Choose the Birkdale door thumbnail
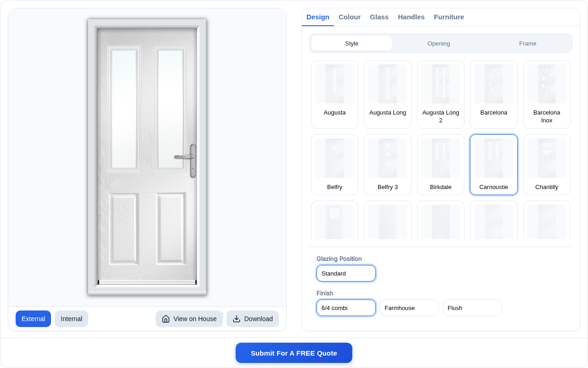This screenshot has height=368, width=588. (x=441, y=165)
